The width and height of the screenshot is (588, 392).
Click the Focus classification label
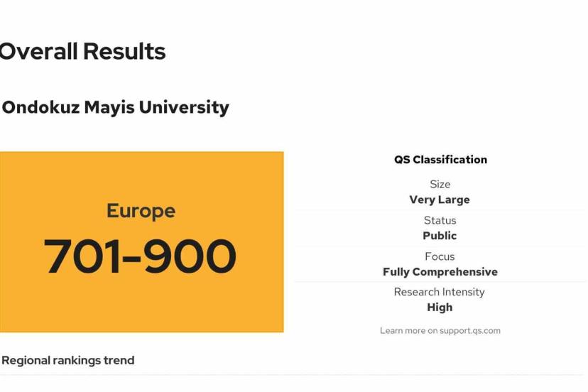click(440, 256)
